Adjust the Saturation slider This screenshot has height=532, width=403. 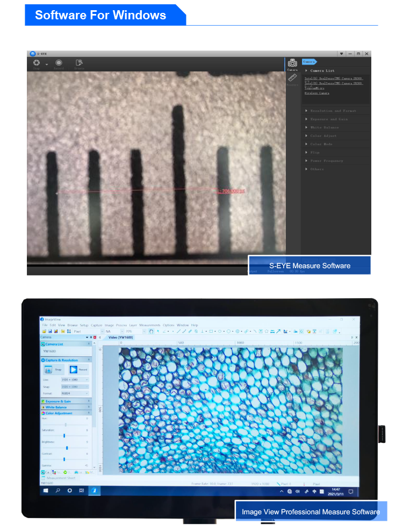[x=64, y=436]
